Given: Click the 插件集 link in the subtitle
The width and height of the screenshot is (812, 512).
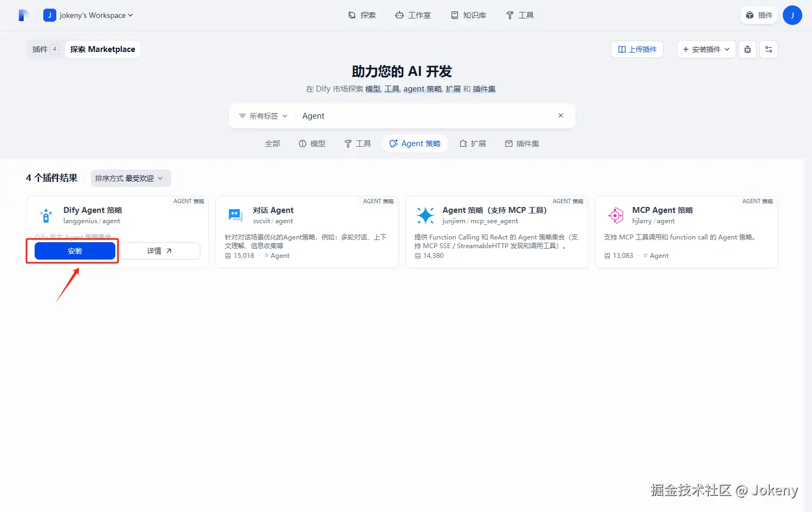Looking at the screenshot, I should (484, 89).
